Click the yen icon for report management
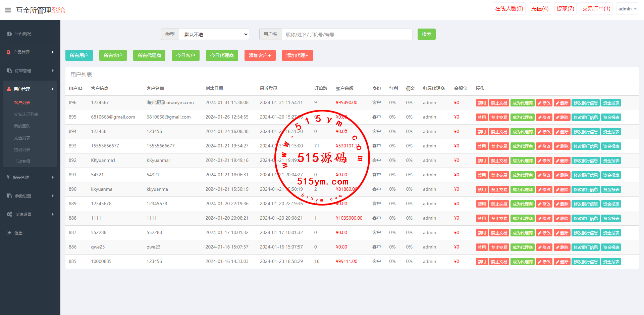This screenshot has width=644, height=315. tap(8, 177)
